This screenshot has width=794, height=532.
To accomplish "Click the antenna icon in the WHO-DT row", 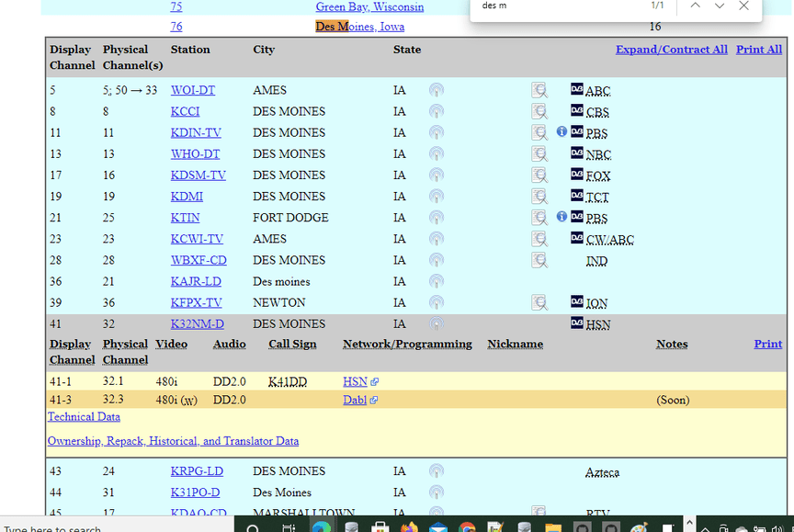I will point(436,153).
